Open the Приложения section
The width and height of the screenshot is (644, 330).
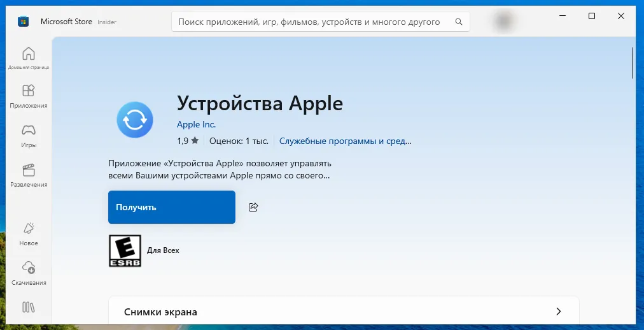tap(29, 97)
